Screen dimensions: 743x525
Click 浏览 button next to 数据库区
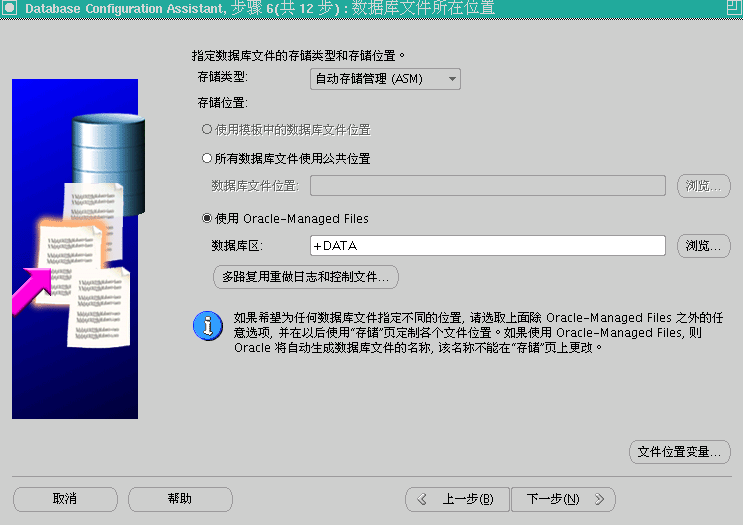pos(703,245)
